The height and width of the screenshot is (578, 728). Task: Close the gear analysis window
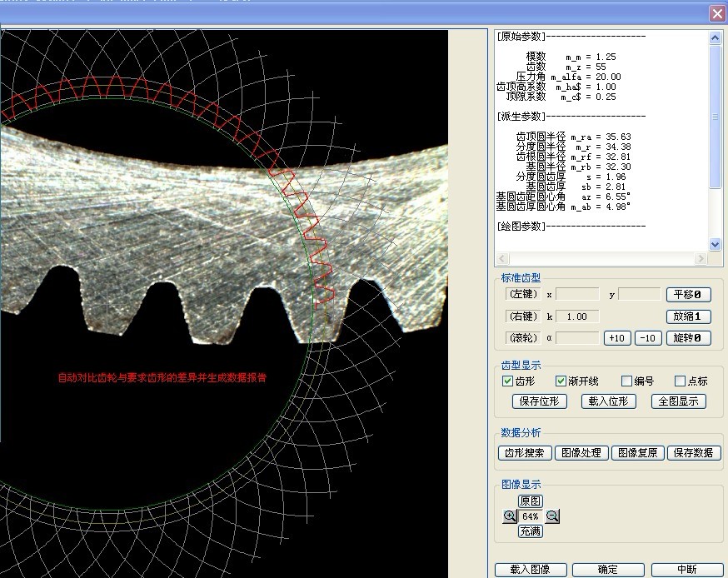coord(717,13)
